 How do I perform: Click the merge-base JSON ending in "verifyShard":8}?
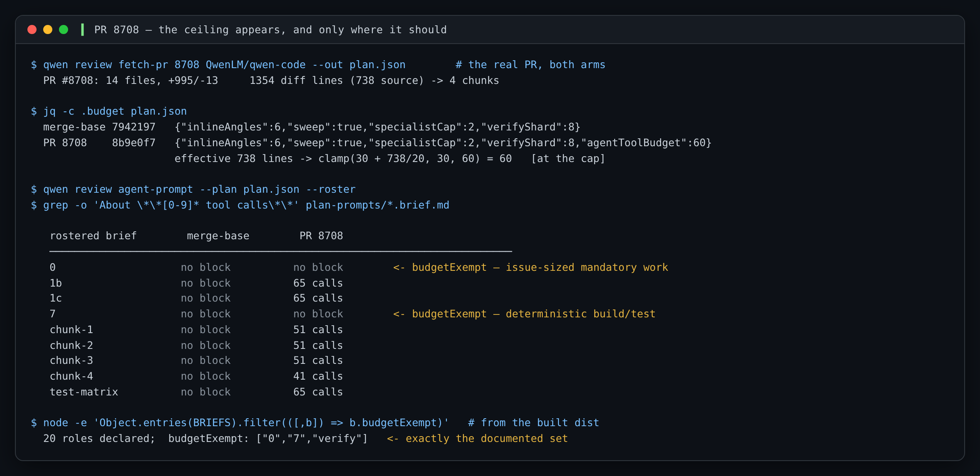(x=377, y=127)
